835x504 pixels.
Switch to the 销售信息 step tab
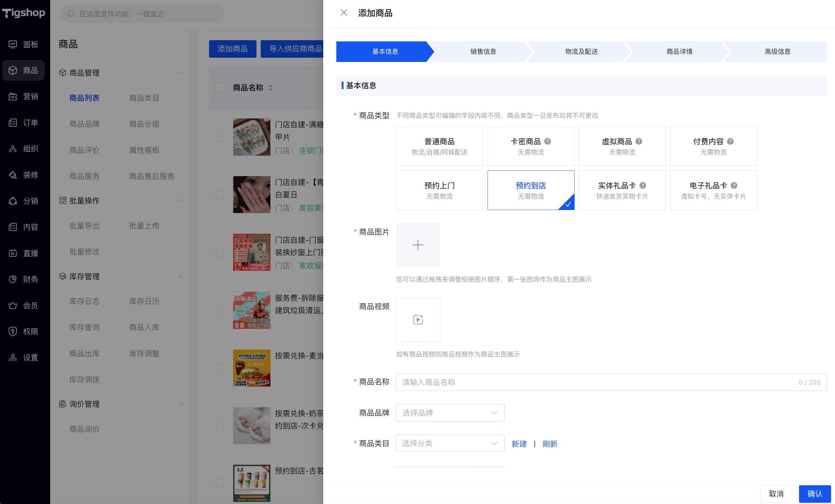pyautogui.click(x=483, y=52)
